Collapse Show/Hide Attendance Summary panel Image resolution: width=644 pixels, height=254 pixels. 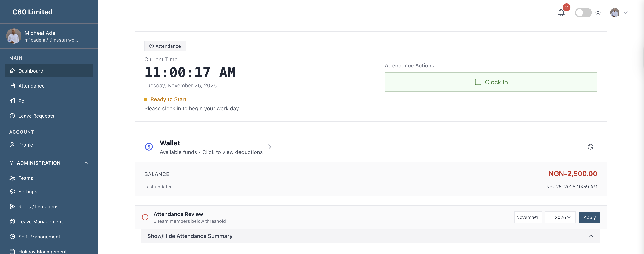coord(591,236)
